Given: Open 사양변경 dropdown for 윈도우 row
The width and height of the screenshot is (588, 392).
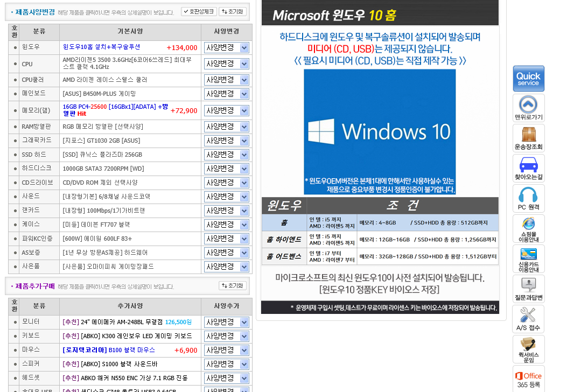Looking at the screenshot, I should [227, 47].
